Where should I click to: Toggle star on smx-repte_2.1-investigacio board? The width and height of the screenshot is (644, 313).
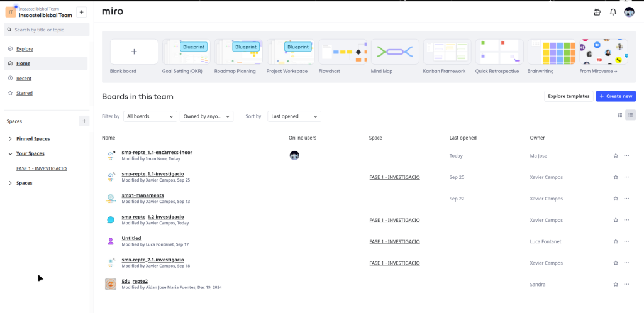click(616, 263)
